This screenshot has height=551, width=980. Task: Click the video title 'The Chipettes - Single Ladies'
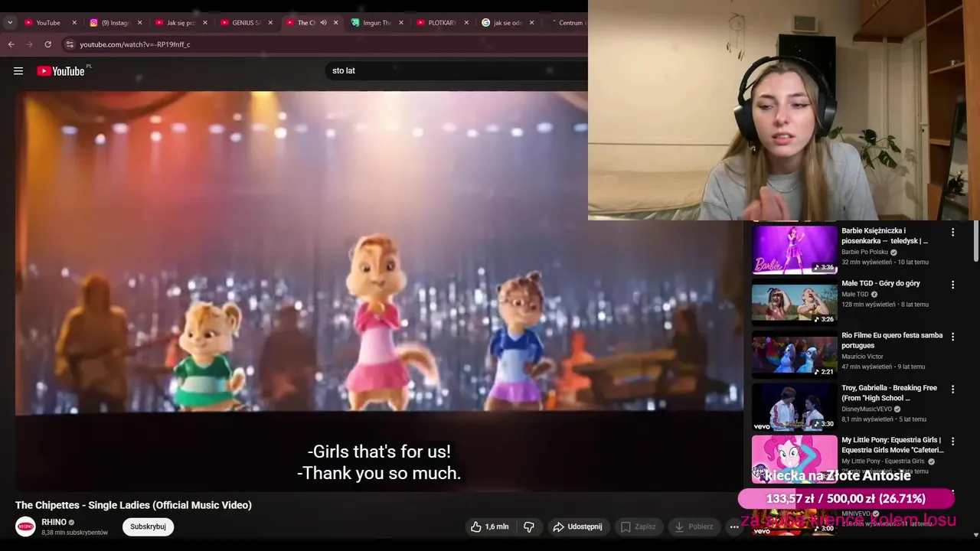tap(133, 505)
